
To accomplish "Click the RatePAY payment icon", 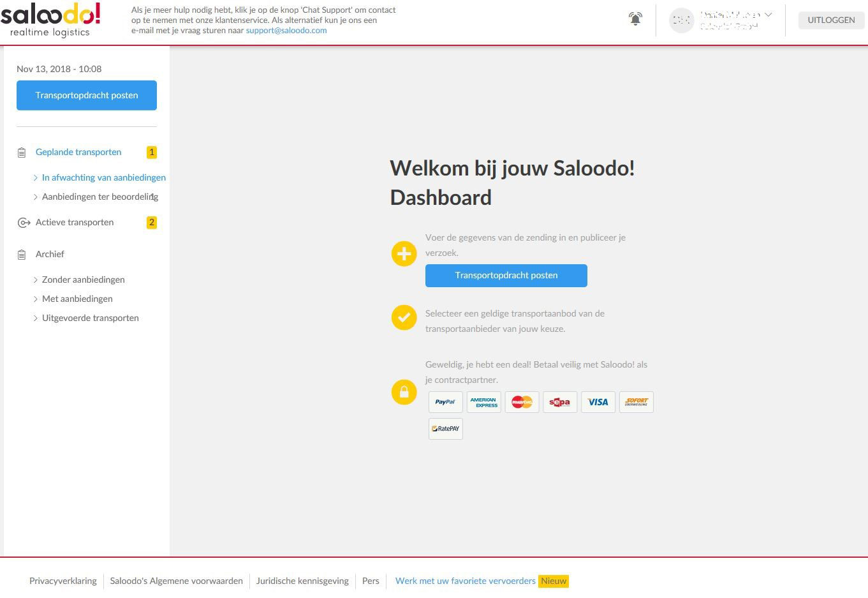I will (x=445, y=429).
